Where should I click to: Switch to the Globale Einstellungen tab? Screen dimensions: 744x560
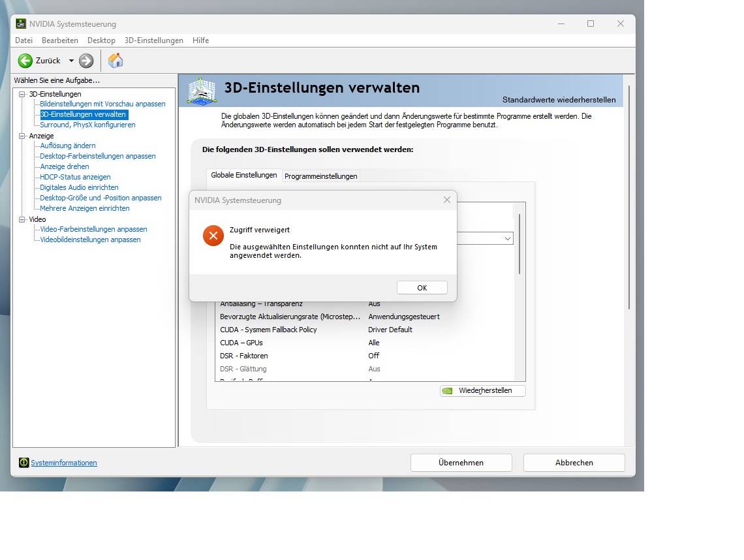coord(244,175)
